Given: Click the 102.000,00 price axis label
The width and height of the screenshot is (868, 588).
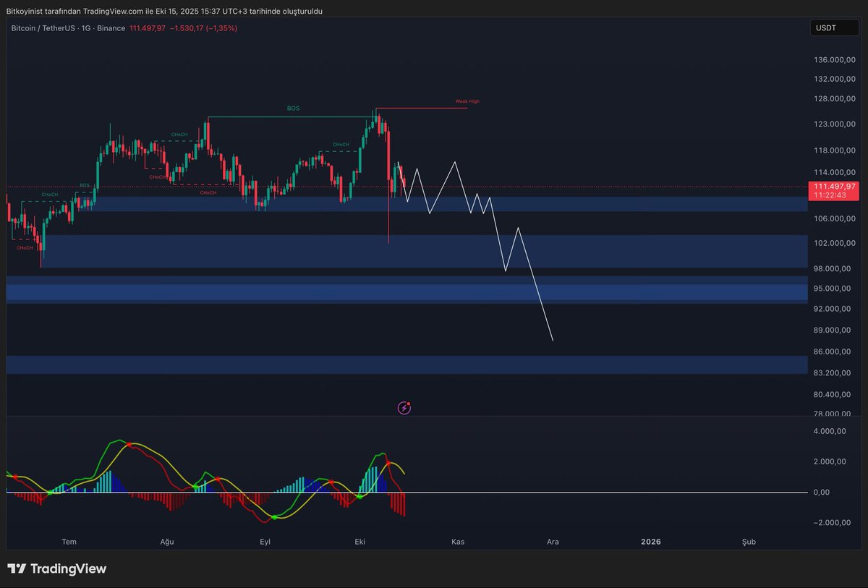Looking at the screenshot, I should [x=835, y=243].
